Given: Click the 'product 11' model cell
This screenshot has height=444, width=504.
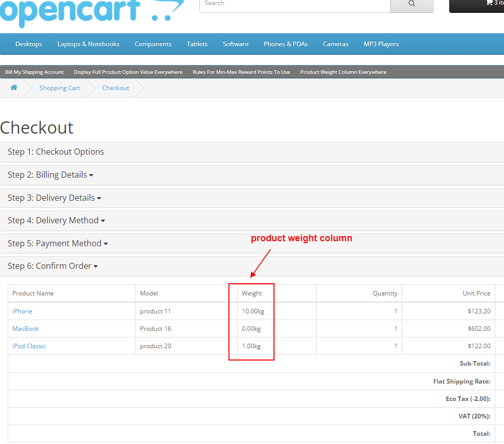Looking at the screenshot, I should [156, 311].
